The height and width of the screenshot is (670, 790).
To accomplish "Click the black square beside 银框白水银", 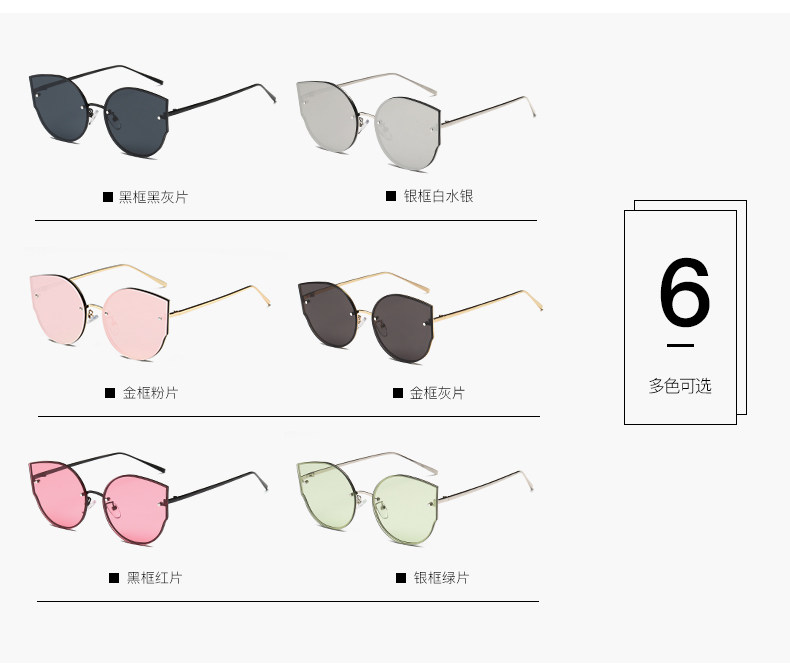I will [x=391, y=196].
